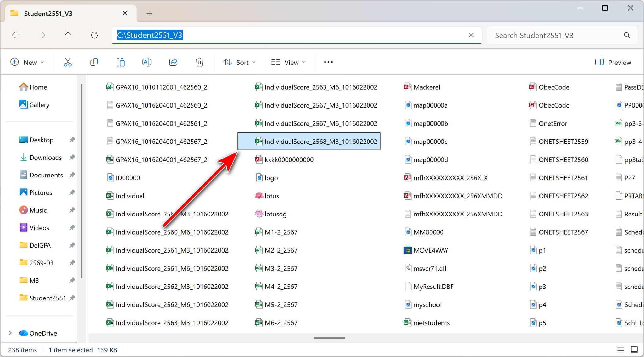Click the Share icon in toolbar
Viewport: 644px width, 357px height.
click(x=173, y=62)
